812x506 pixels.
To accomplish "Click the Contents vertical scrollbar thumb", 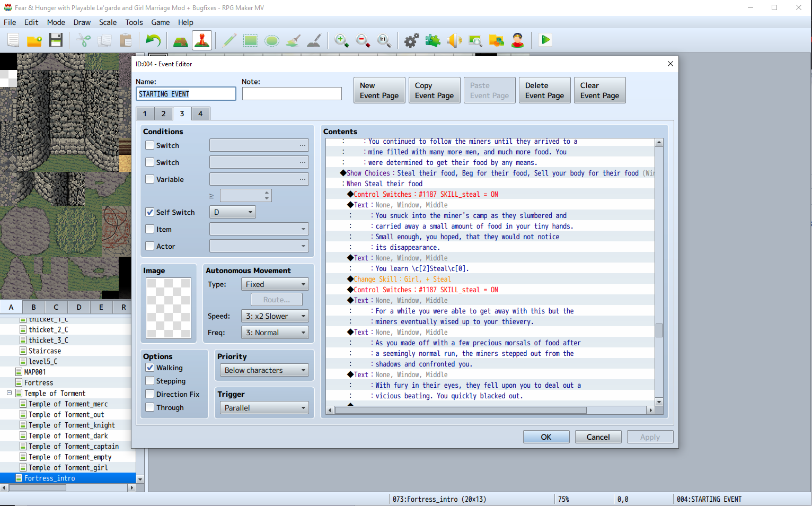I will [x=659, y=330].
